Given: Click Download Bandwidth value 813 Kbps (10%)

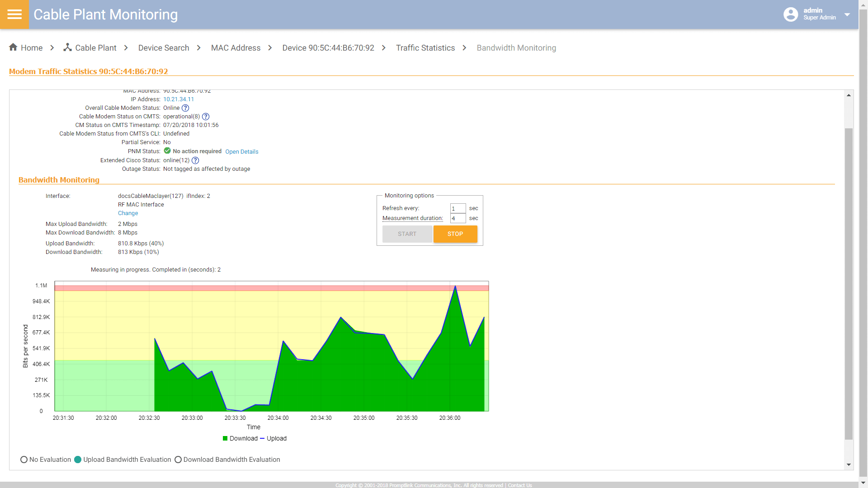Looking at the screenshot, I should 138,252.
